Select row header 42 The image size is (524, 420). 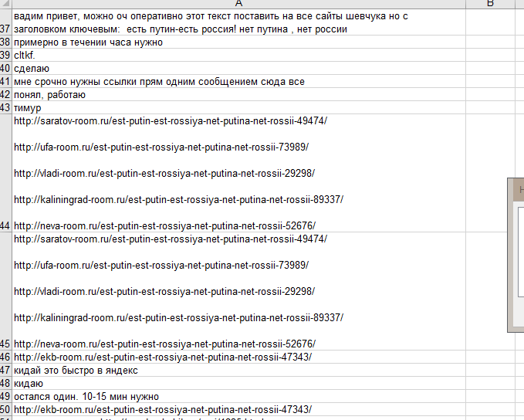(5, 95)
